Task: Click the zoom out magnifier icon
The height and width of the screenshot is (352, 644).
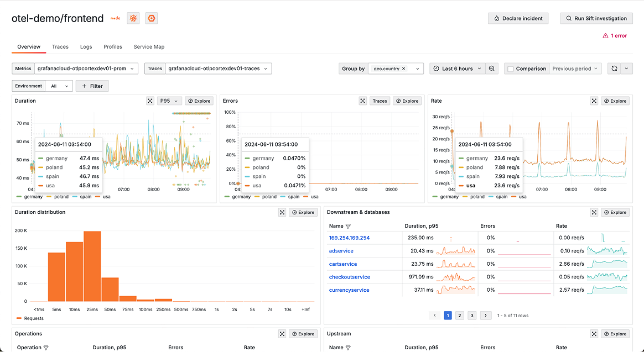Action: [x=492, y=68]
